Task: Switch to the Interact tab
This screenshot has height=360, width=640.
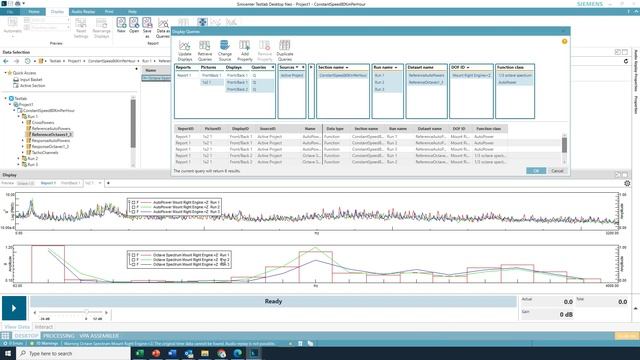Action: (44, 327)
